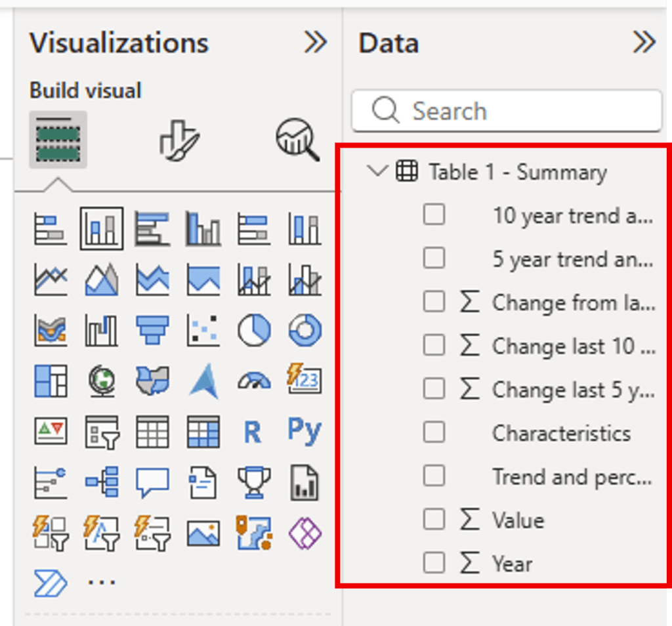The image size is (672, 626).
Task: Pick the treemap visual icon
Action: [x=51, y=381]
